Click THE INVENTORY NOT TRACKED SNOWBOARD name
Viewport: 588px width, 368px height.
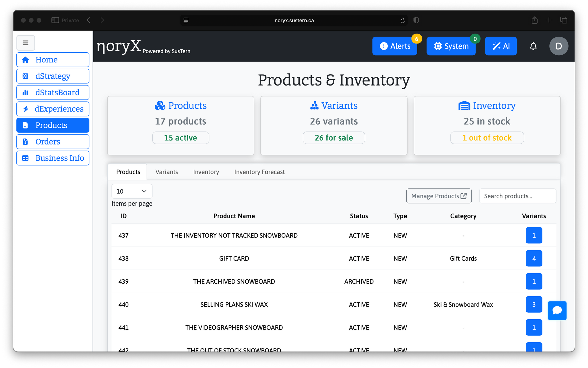click(234, 236)
